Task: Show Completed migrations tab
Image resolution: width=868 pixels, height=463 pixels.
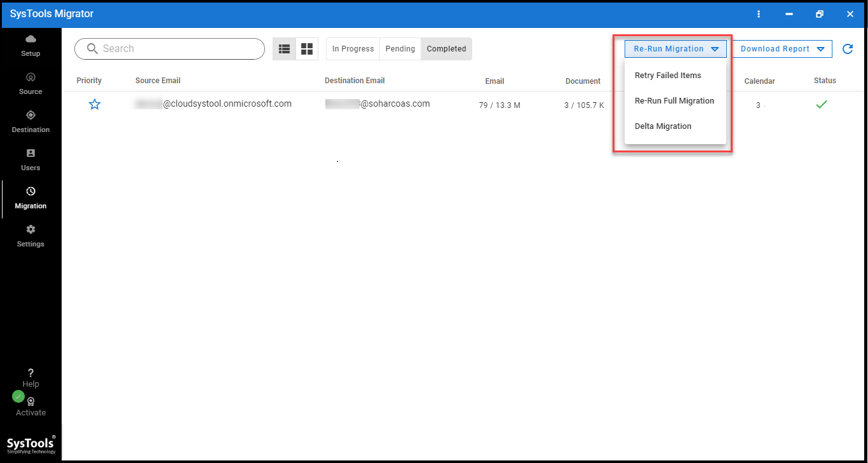Action: pyautogui.click(x=446, y=49)
